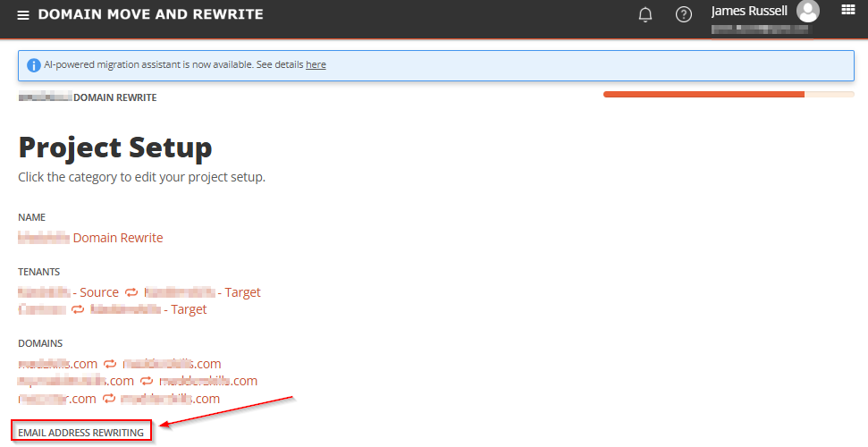The width and height of the screenshot is (868, 447).
Task: Click the info icon in the banner
Action: (x=34, y=65)
